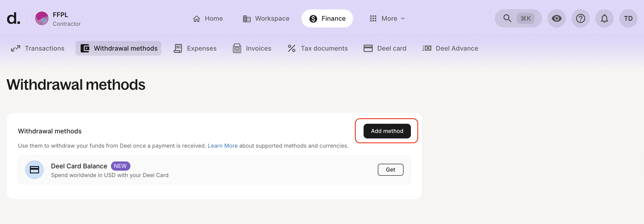644x224 pixels.
Task: Open search with the magnifier icon
Action: coord(507,19)
